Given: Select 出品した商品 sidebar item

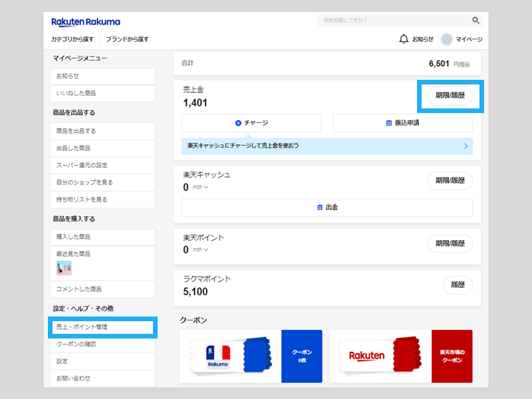Looking at the screenshot, I should pos(103,148).
